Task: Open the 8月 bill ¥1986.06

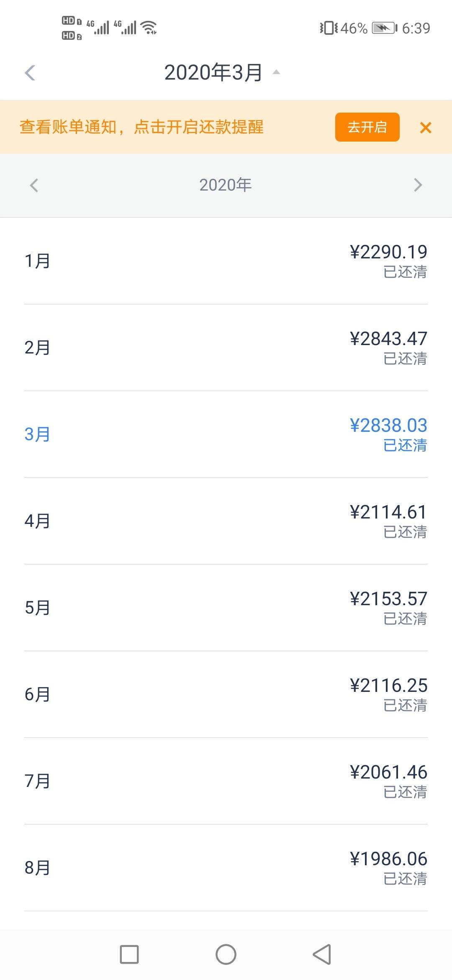Action: point(226,868)
